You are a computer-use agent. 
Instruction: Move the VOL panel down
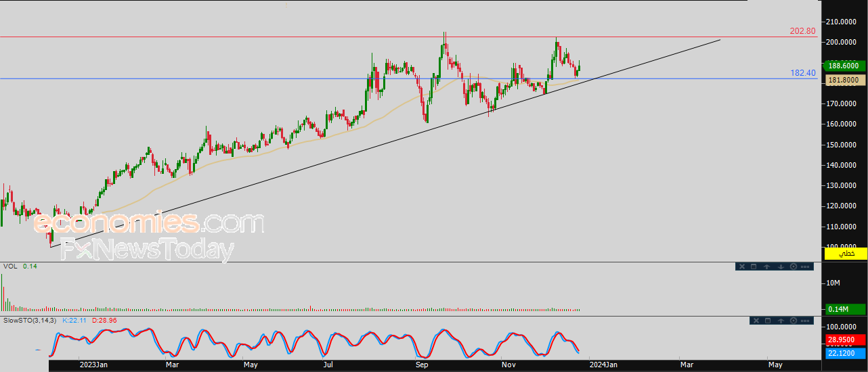pyautogui.click(x=781, y=266)
